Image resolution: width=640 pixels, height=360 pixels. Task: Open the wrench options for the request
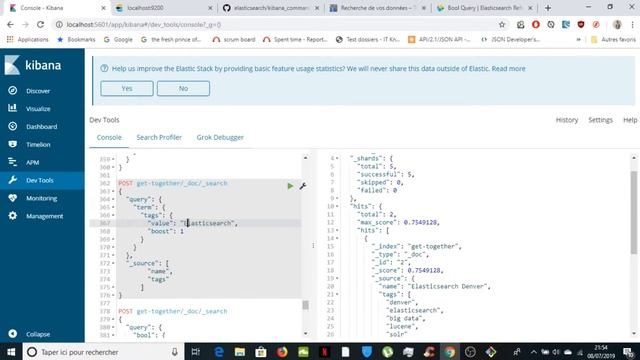tap(302, 186)
